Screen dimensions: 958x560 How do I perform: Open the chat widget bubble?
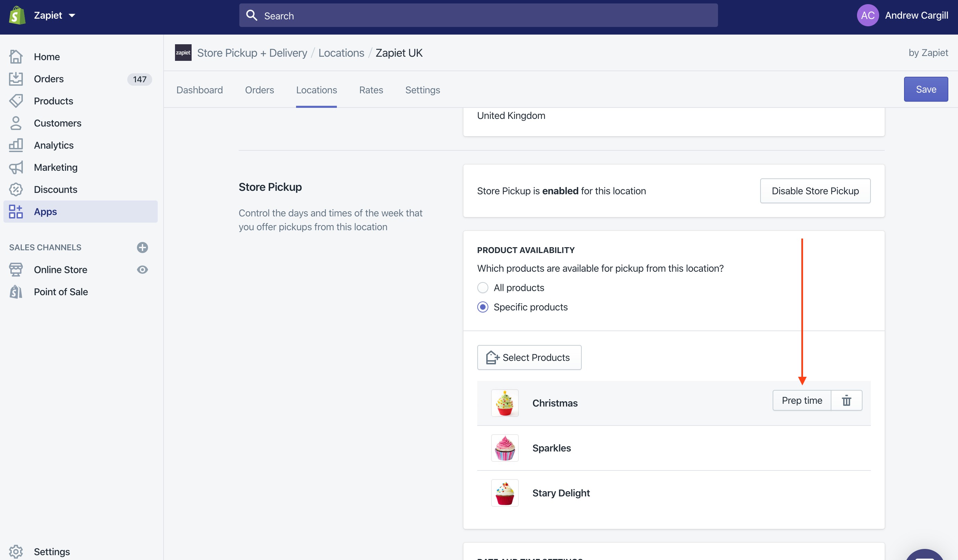pos(924,555)
